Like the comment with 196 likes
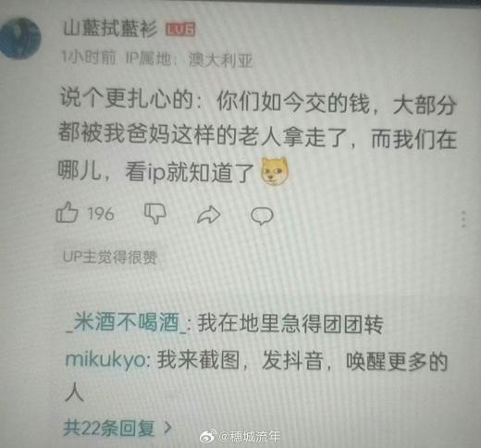Viewport: 481px width, 448px height. (67, 212)
